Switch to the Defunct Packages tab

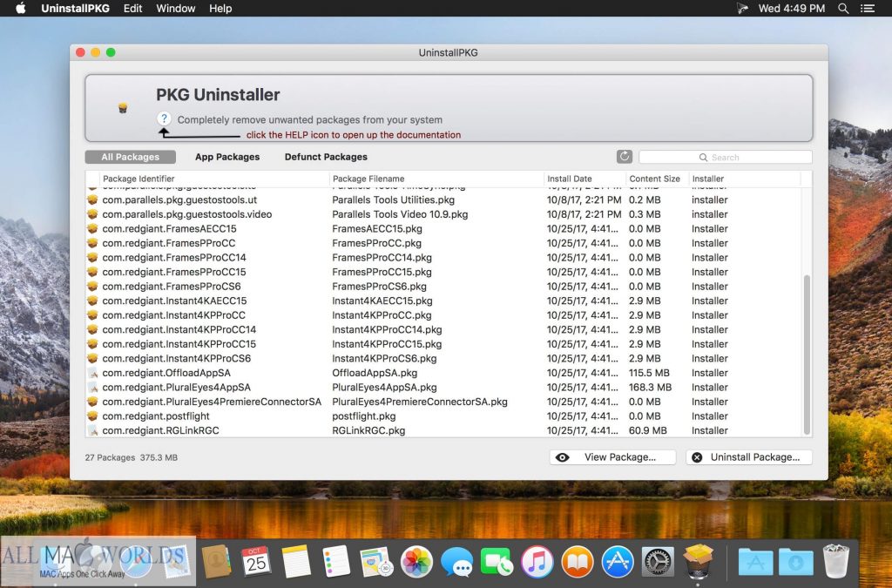[326, 157]
